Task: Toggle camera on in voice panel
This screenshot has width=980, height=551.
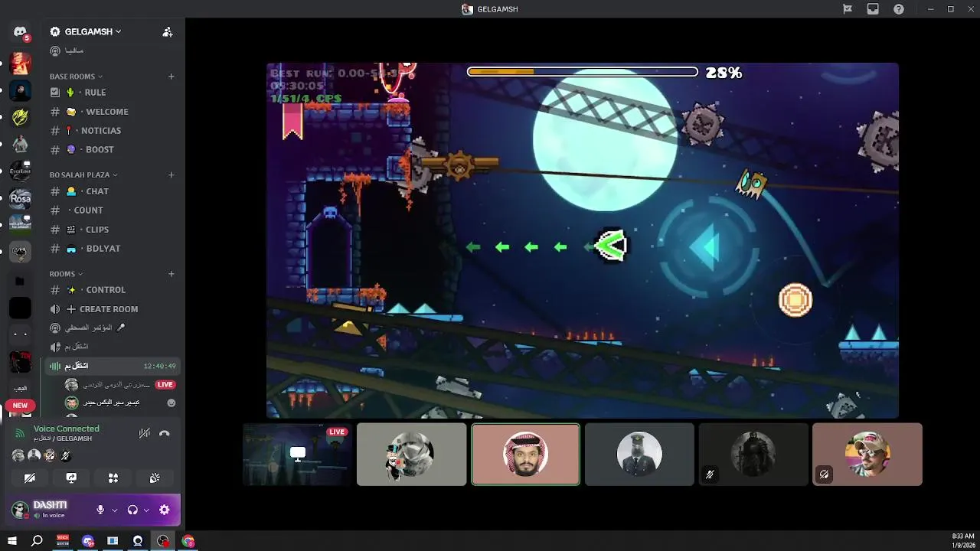Action: click(x=30, y=478)
